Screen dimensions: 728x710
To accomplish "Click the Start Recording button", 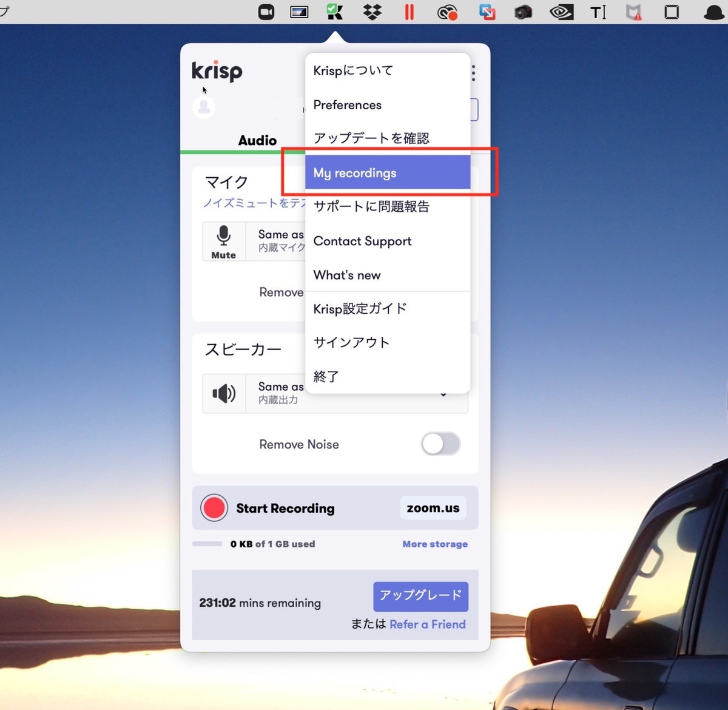I will coord(285,509).
